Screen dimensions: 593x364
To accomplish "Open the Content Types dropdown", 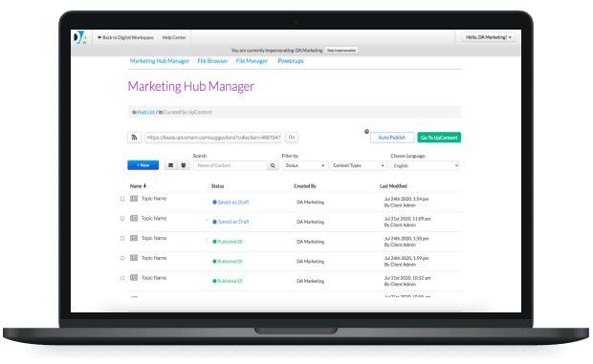I will [x=358, y=165].
